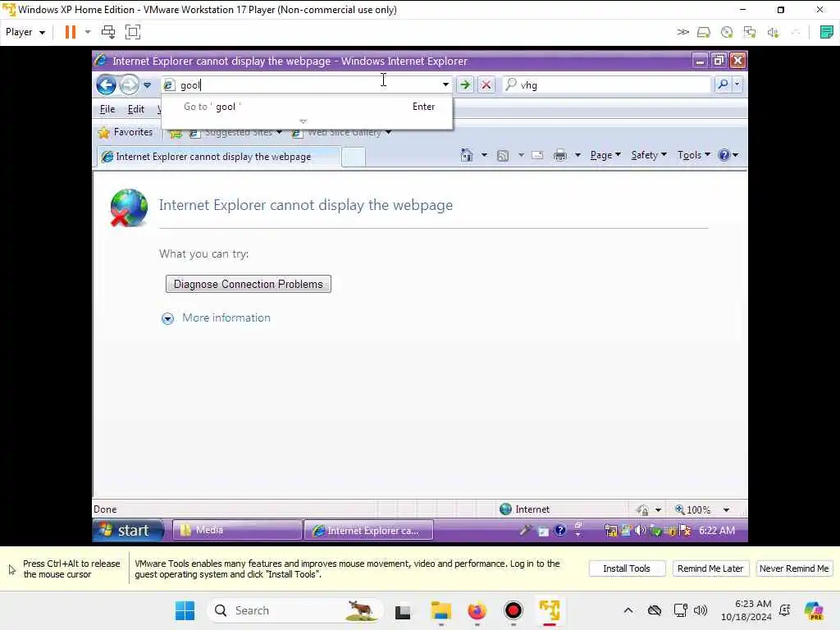840x630 pixels.
Task: Switch to the Media taskbar button
Action: pyautogui.click(x=237, y=530)
